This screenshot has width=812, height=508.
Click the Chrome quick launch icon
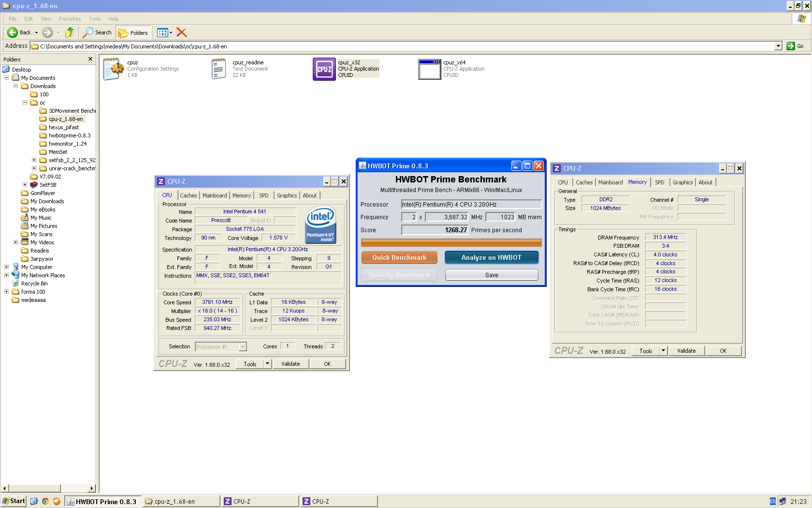[x=45, y=501]
